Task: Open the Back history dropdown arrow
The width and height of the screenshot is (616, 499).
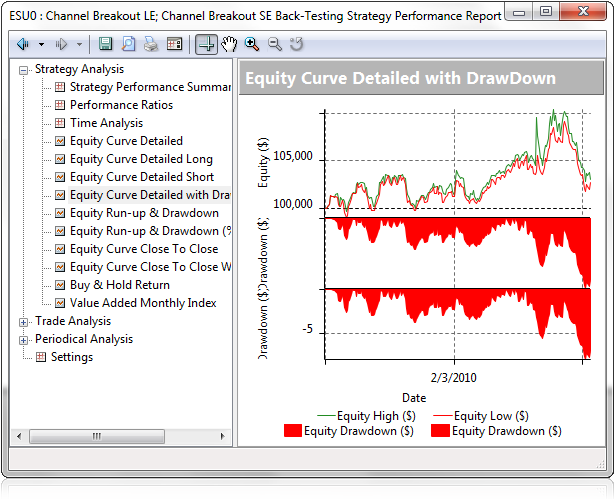Action: 41,44
